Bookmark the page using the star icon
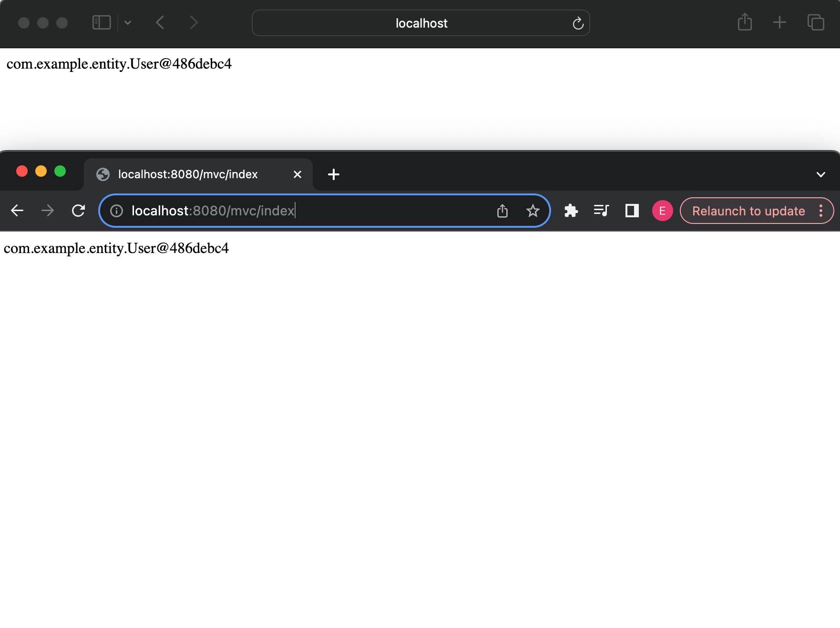Screen dimensions: 840x628 tap(532, 210)
